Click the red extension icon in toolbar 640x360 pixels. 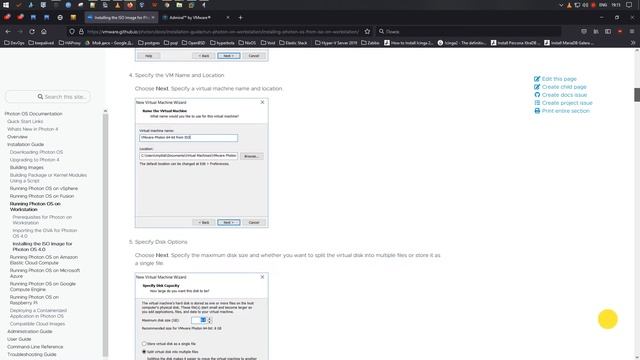click(620, 31)
